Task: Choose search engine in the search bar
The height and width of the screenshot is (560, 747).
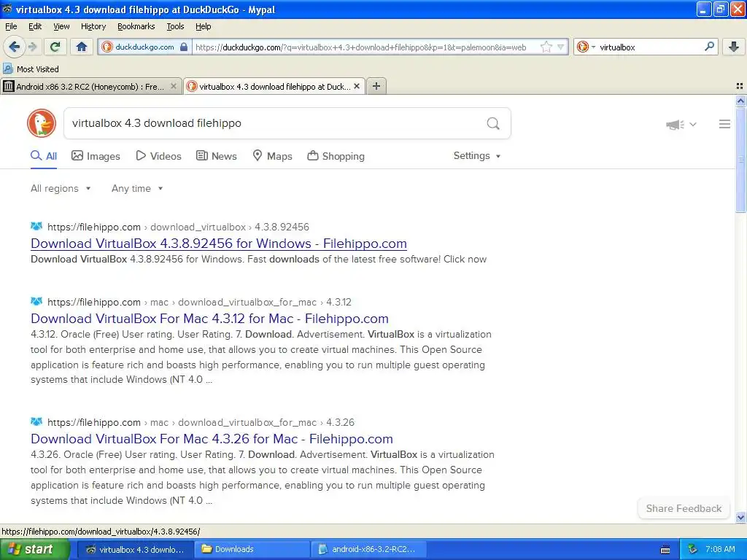Action: click(x=586, y=47)
